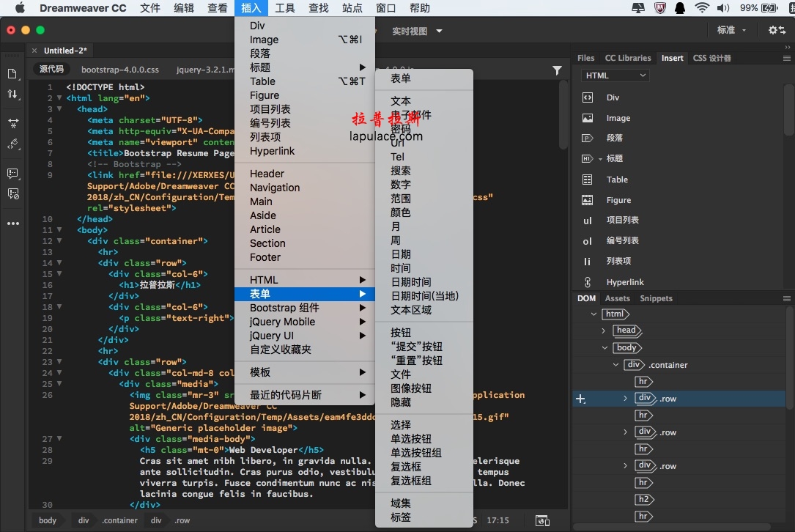Click the plus icon beside highlighted DOM row
The height and width of the screenshot is (532, 795).
coord(580,399)
